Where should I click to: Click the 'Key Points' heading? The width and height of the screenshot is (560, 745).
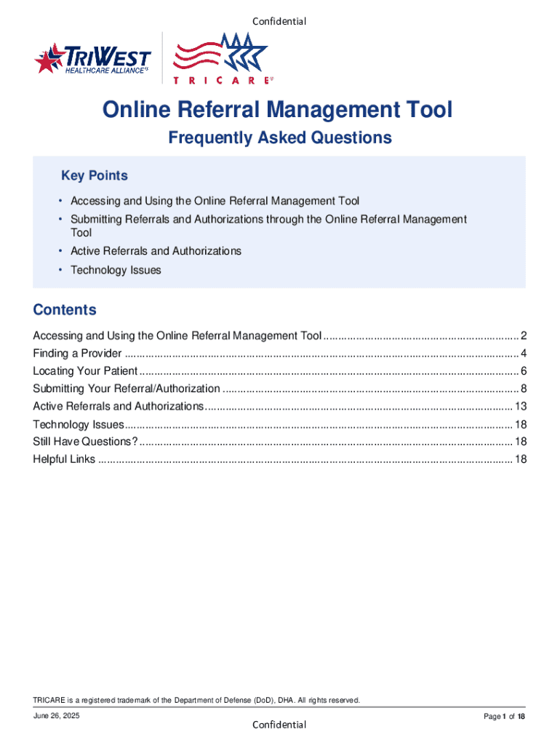[94, 175]
